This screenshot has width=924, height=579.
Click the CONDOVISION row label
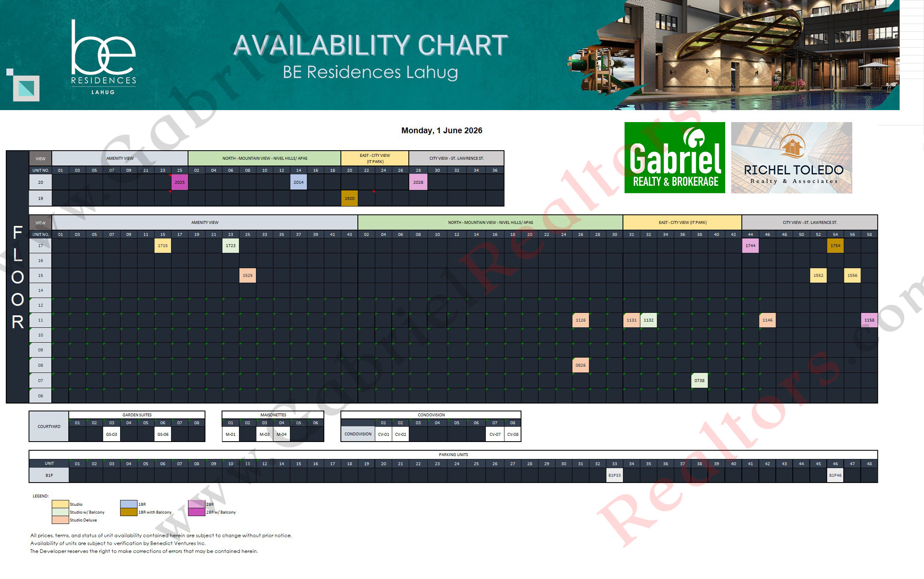click(x=358, y=434)
